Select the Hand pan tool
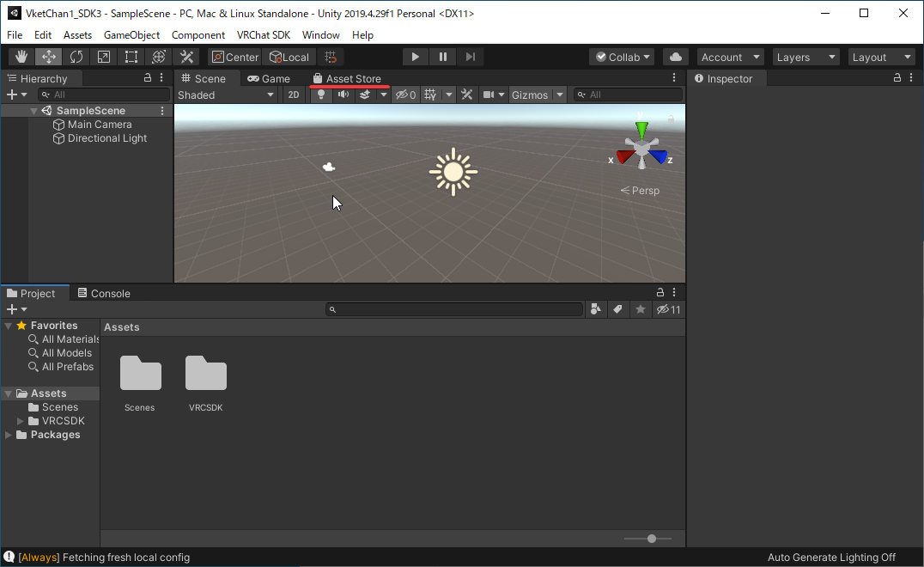This screenshot has width=924, height=567. pos(21,56)
